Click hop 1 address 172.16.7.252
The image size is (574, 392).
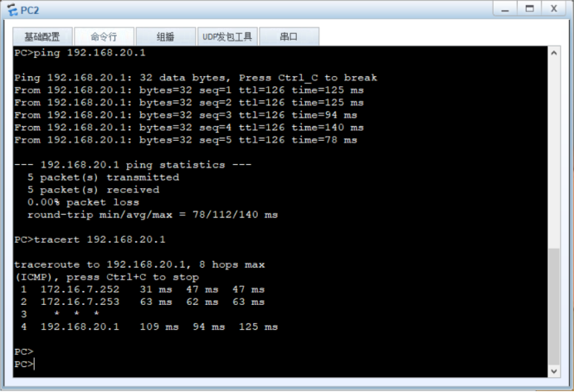tap(80, 289)
